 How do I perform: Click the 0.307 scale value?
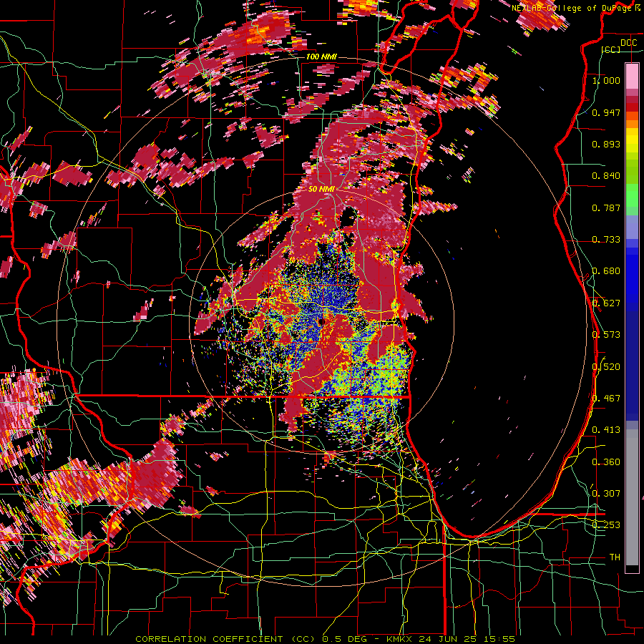pyautogui.click(x=606, y=494)
